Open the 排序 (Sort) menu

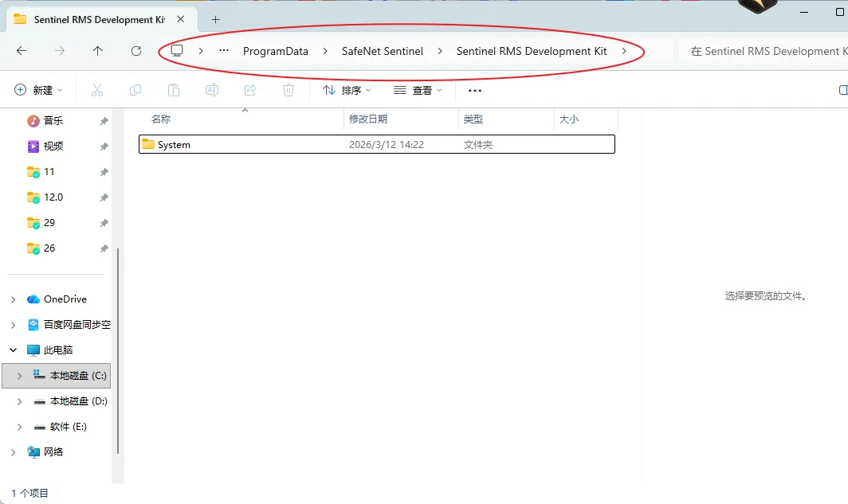(347, 90)
